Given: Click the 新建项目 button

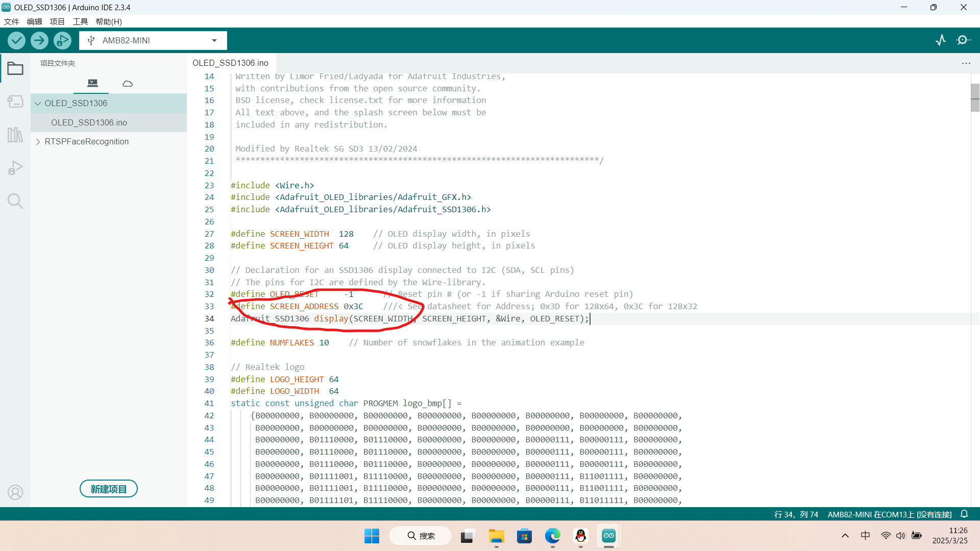Looking at the screenshot, I should point(109,489).
